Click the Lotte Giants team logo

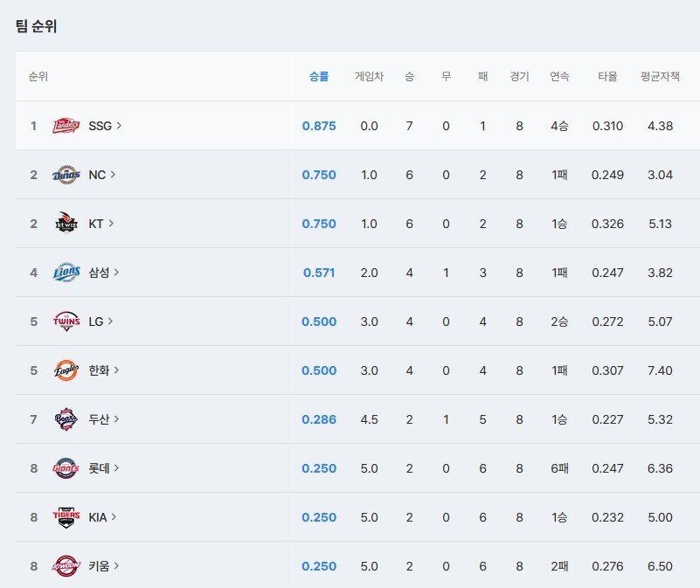pyautogui.click(x=66, y=468)
